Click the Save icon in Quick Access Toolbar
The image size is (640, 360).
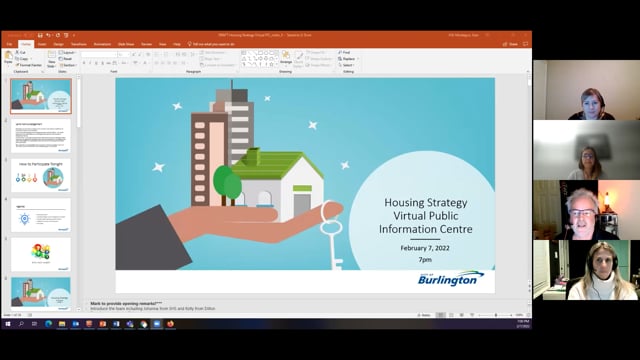(40, 35)
